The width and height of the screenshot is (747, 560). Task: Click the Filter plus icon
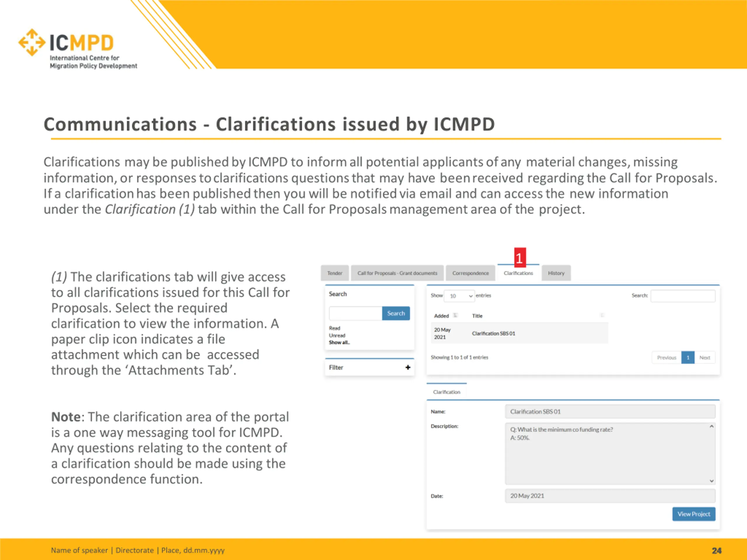(408, 367)
